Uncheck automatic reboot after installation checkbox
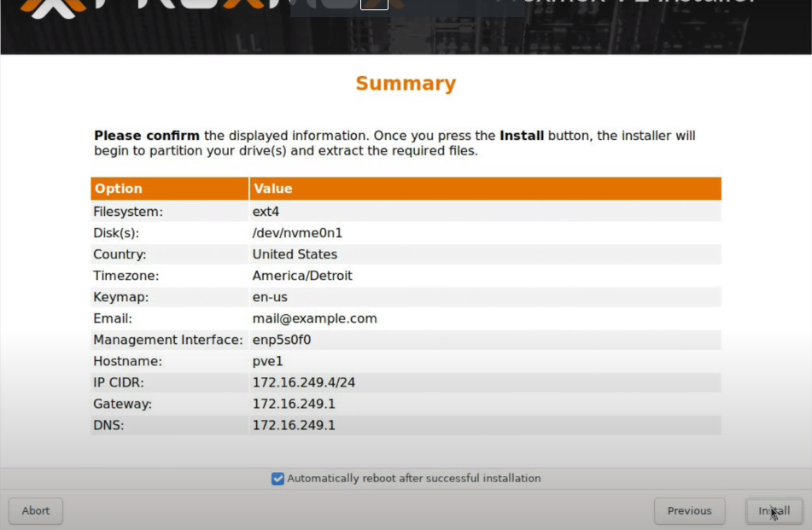 277,479
